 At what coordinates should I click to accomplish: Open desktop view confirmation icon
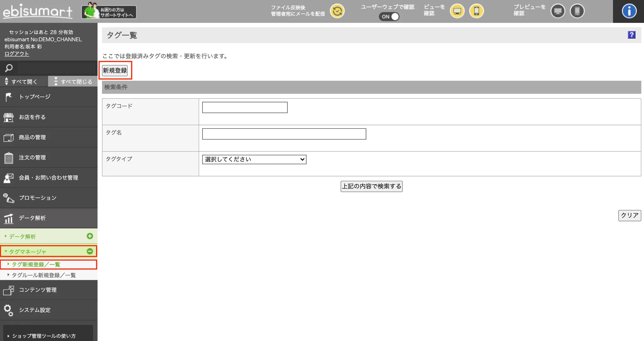point(457,11)
